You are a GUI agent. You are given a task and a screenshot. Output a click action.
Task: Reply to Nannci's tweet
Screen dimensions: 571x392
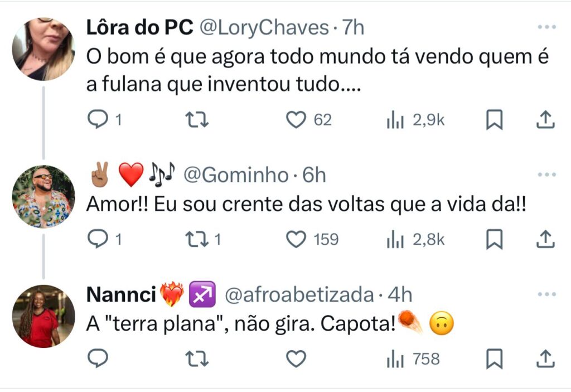pos(98,360)
